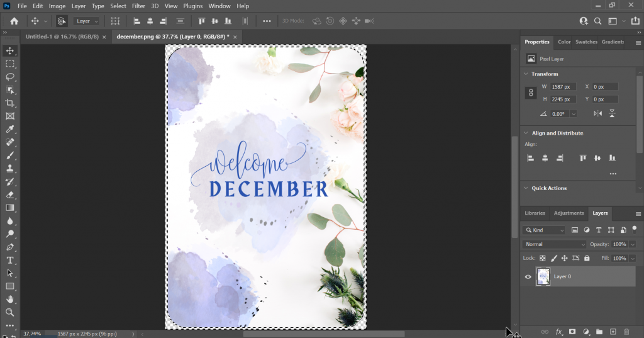
Task: Select the Brush tool
Action: [x=10, y=155]
